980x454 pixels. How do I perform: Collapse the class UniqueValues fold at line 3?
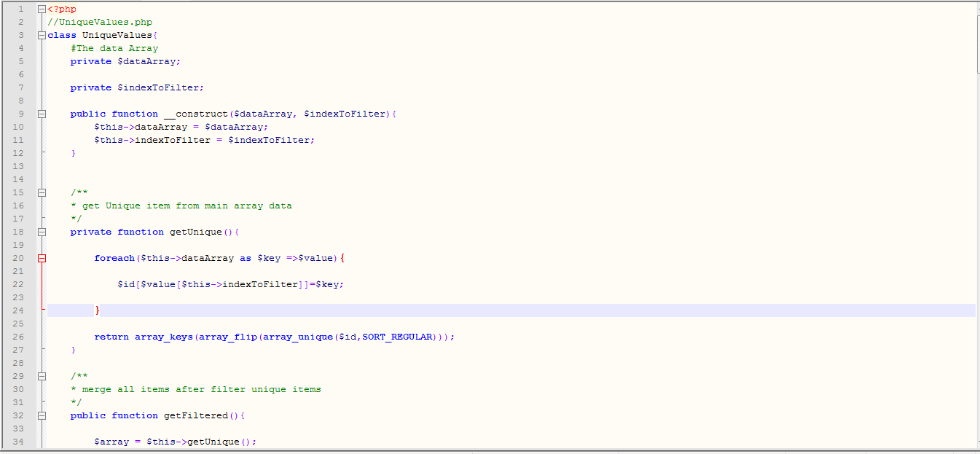42,35
